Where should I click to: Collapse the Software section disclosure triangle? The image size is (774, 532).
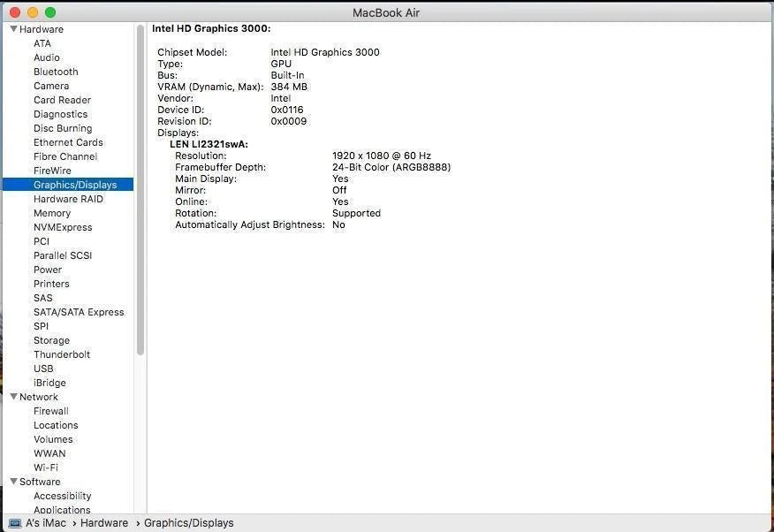(x=13, y=482)
